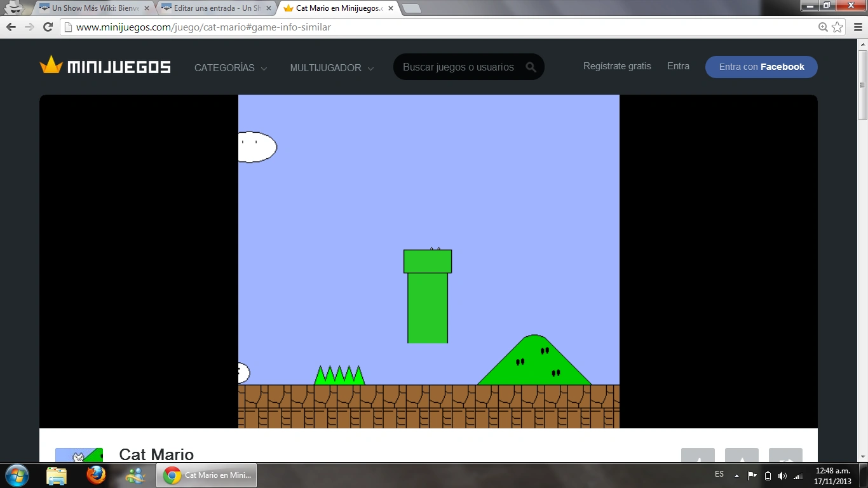Select the Cat Mario en Minijuegos tab
This screenshot has width=868, height=488.
339,8
